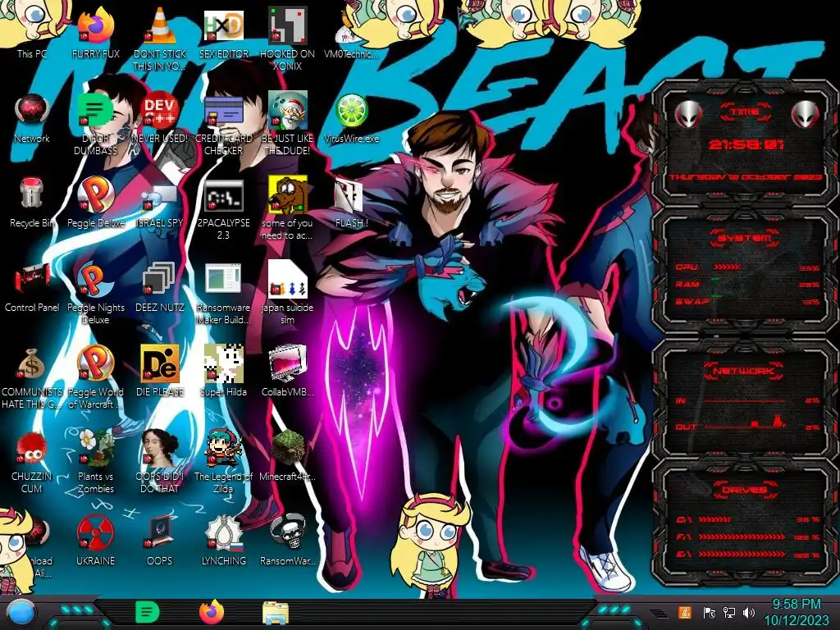Open the RansomWar... skull icon
This screenshot has height=630, width=840.
click(288, 540)
